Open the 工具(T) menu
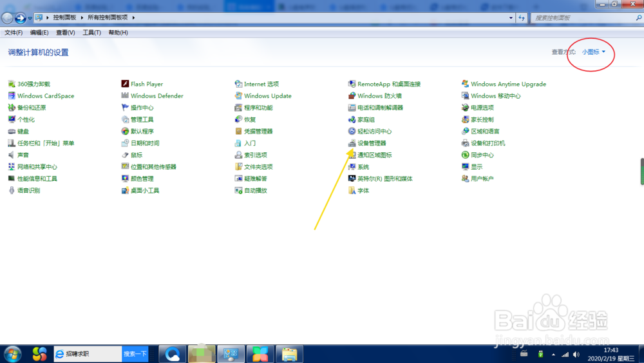The image size is (644, 363). pyautogui.click(x=91, y=32)
